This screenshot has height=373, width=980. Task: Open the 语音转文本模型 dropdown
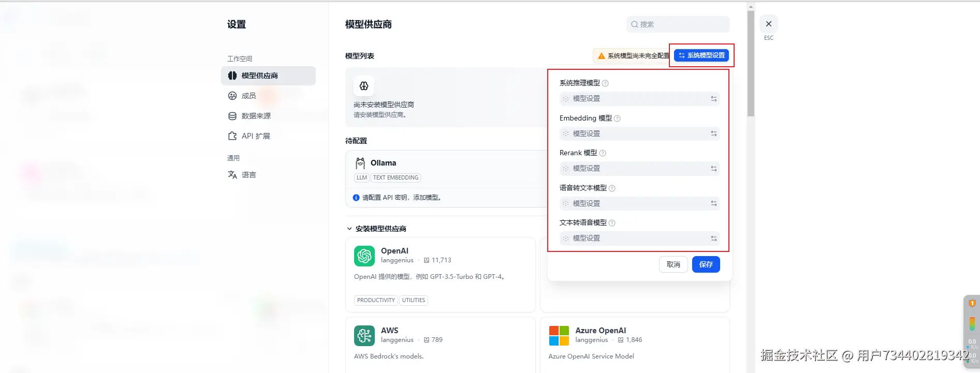(x=639, y=203)
